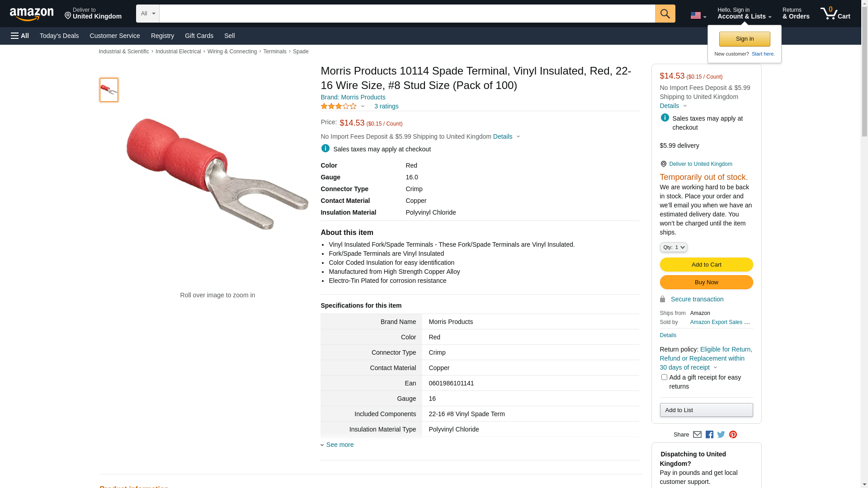Open the shopping cart

(835, 14)
